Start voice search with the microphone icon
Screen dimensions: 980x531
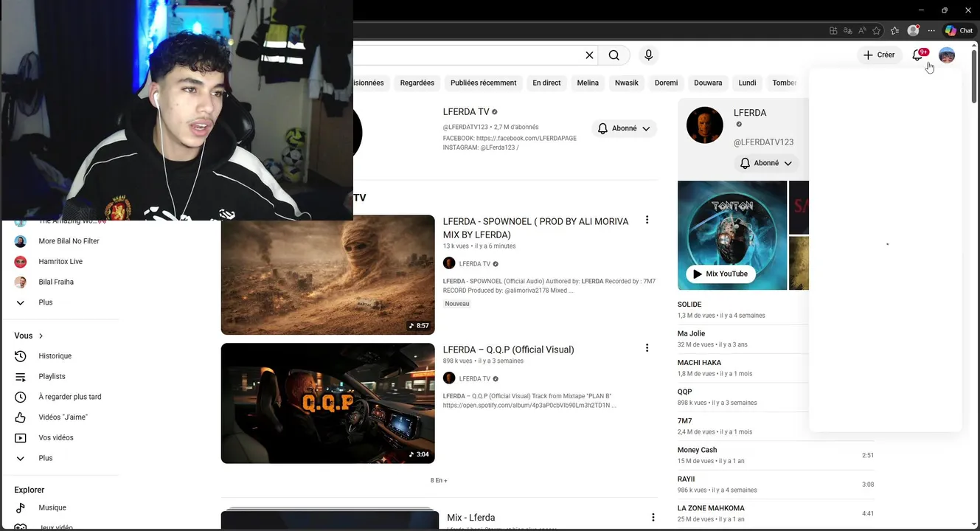(x=648, y=55)
